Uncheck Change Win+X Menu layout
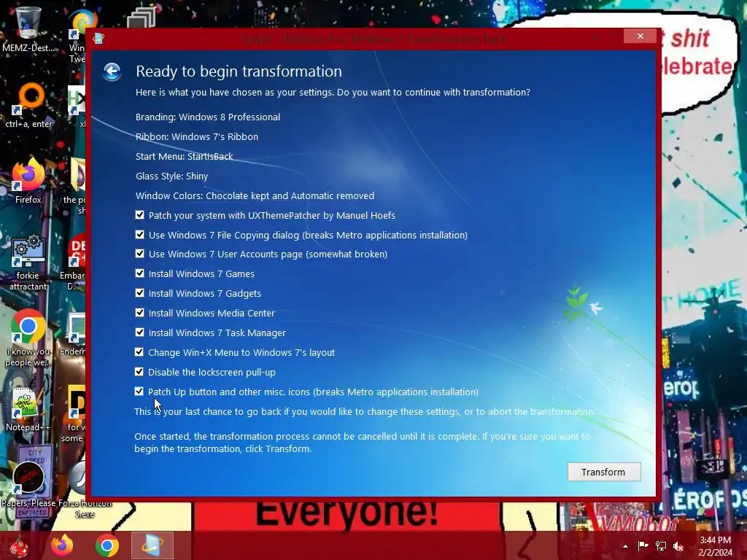 click(x=139, y=352)
